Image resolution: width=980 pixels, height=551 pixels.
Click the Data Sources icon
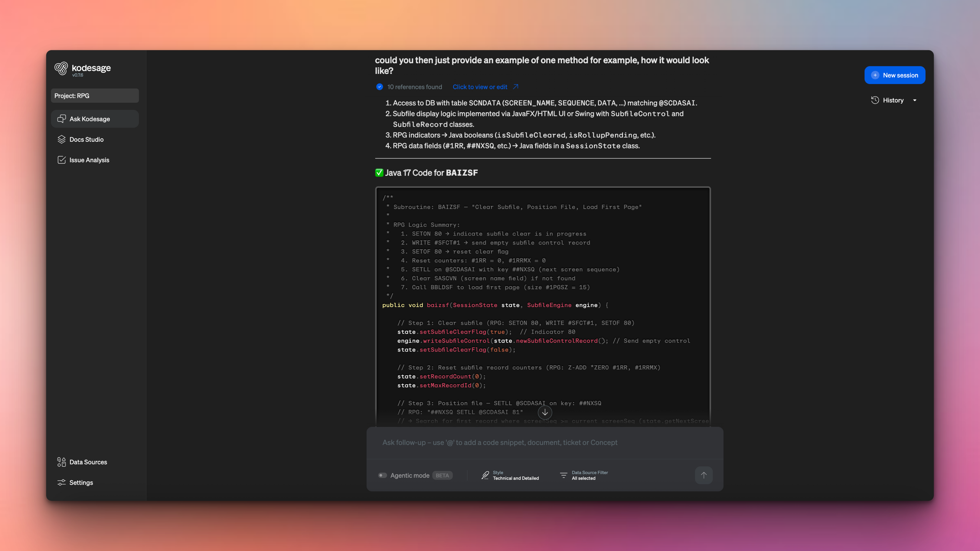tap(61, 462)
